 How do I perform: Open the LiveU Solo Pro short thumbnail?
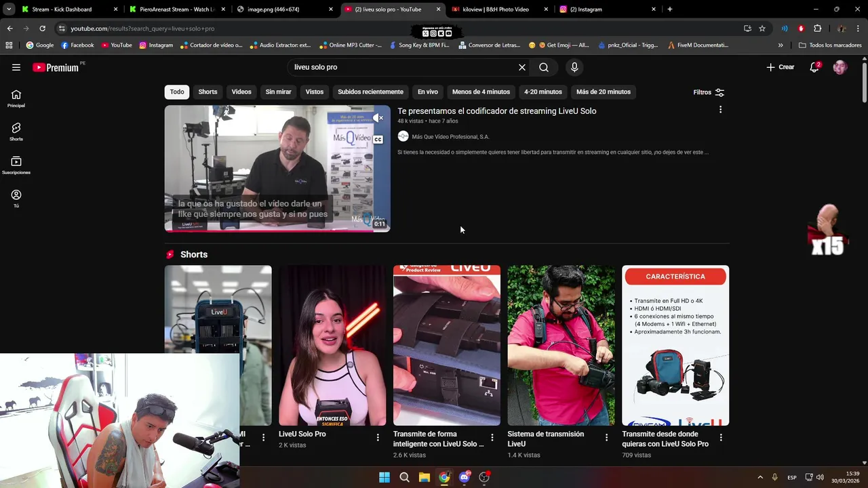click(x=332, y=345)
